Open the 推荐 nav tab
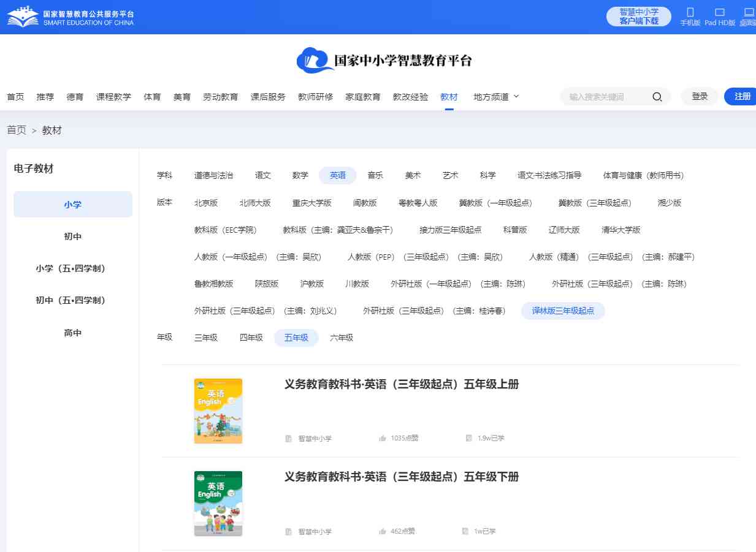756x552 pixels. coord(45,97)
